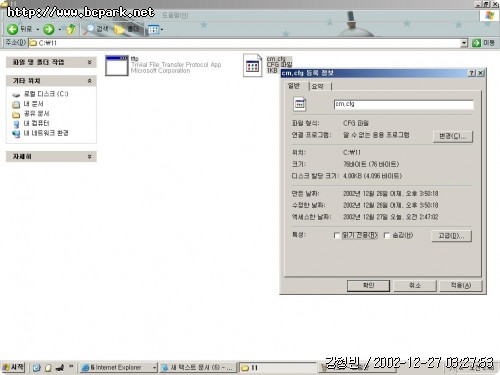This screenshot has width=500, height=375.
Task: Open the Search (검색) pane
Action: click(x=96, y=29)
